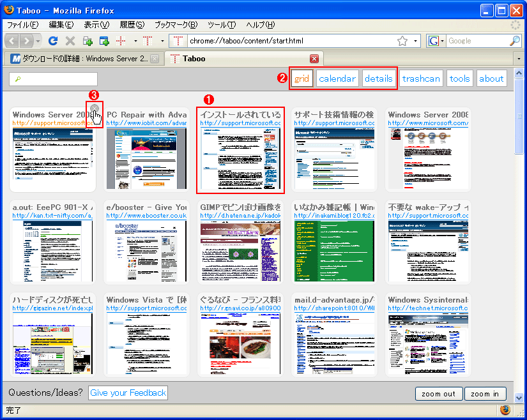Delete the Windows Server card with support.microsoft link
This screenshot has height=420, width=527.
coord(95,108)
